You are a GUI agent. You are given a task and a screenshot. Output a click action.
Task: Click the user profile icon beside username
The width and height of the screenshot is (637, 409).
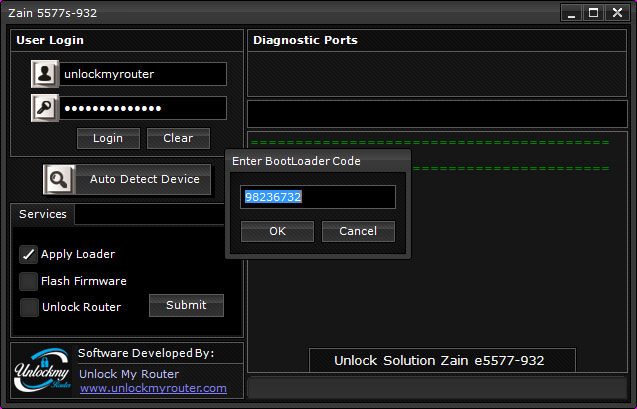45,74
